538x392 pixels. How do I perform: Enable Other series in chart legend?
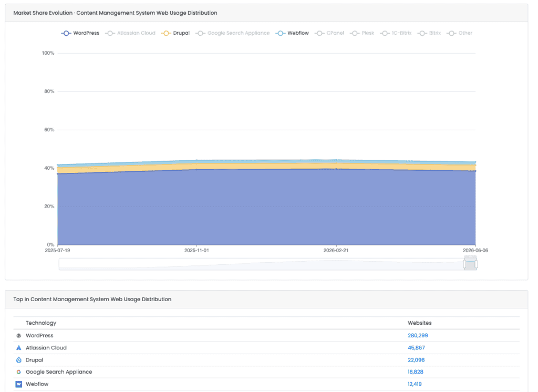pyautogui.click(x=459, y=33)
